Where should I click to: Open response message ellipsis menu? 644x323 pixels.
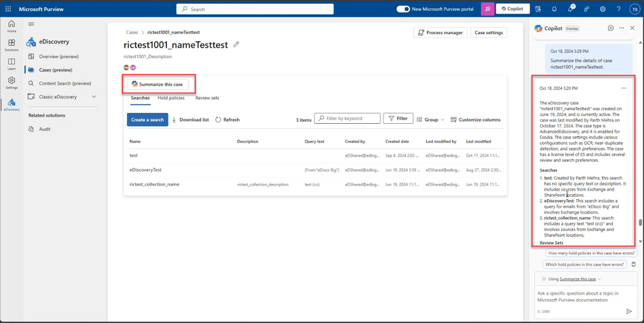click(x=624, y=88)
